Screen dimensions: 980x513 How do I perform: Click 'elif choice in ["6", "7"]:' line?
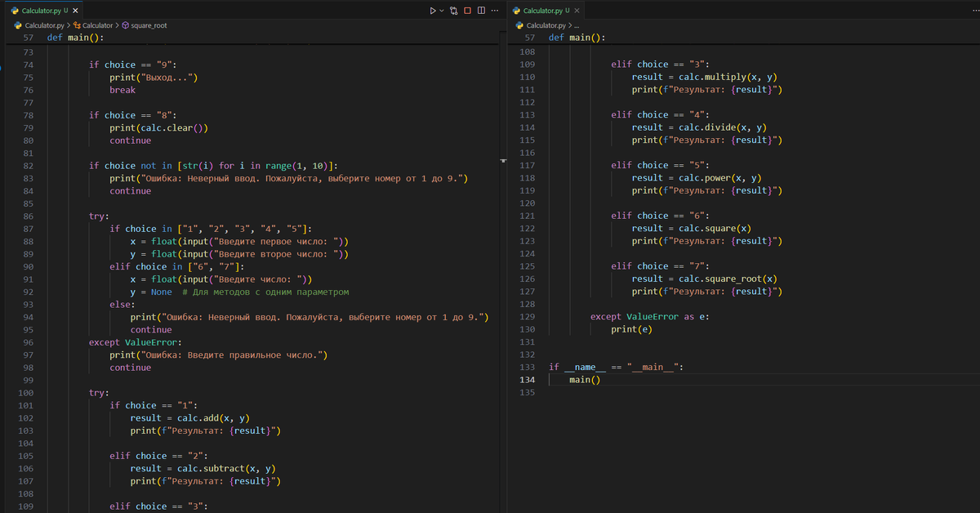(176, 267)
